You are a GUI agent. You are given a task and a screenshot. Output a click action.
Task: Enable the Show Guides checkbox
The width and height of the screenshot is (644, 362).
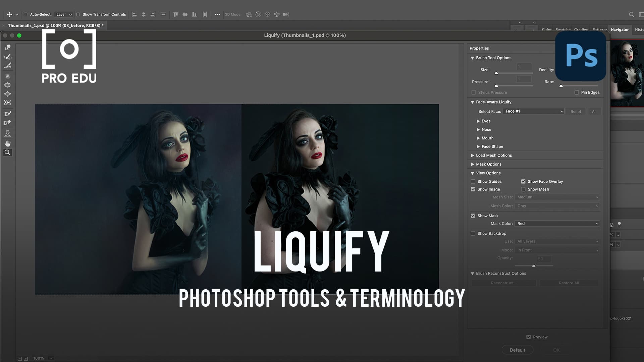pyautogui.click(x=473, y=181)
